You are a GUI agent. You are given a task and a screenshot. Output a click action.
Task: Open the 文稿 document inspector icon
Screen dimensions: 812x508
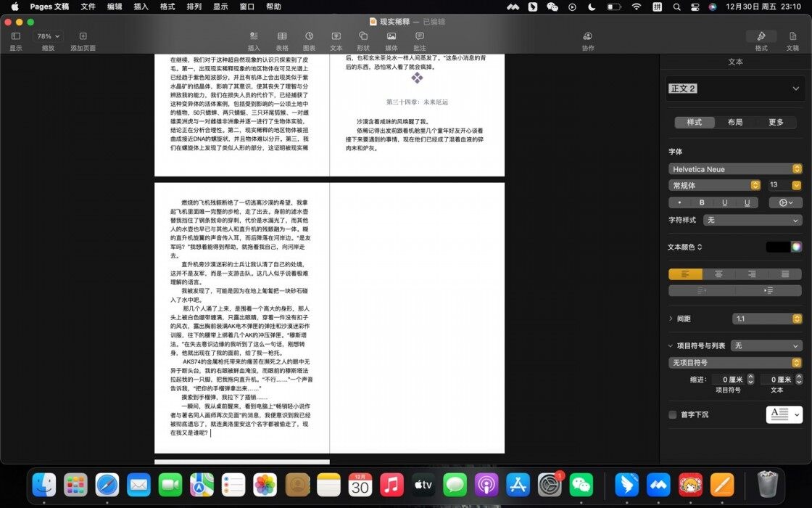[x=793, y=36]
